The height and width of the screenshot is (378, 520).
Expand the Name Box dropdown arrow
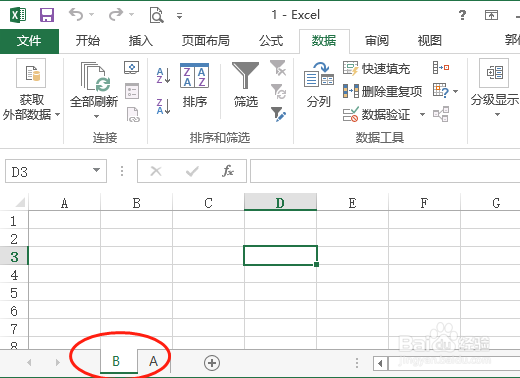(96, 170)
